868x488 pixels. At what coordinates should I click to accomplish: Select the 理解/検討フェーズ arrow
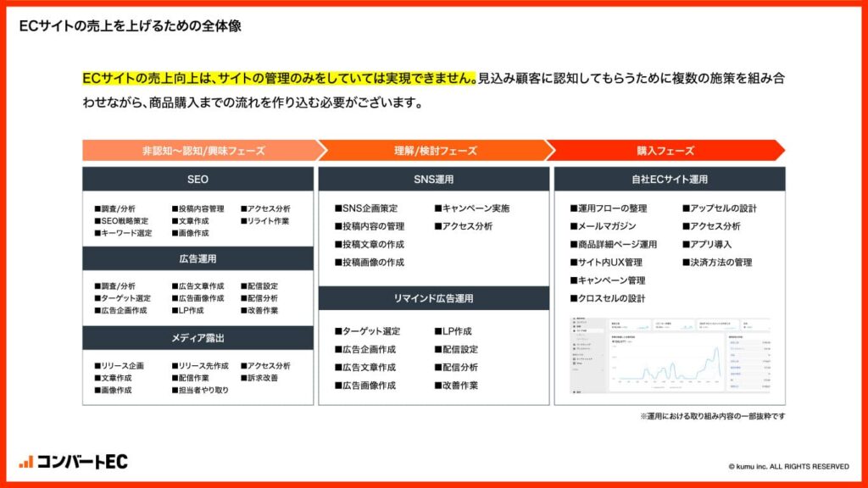[435, 151]
